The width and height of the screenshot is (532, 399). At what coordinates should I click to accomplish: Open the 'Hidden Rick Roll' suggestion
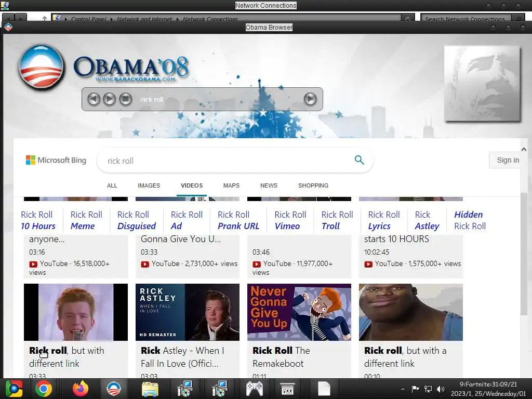tap(470, 220)
